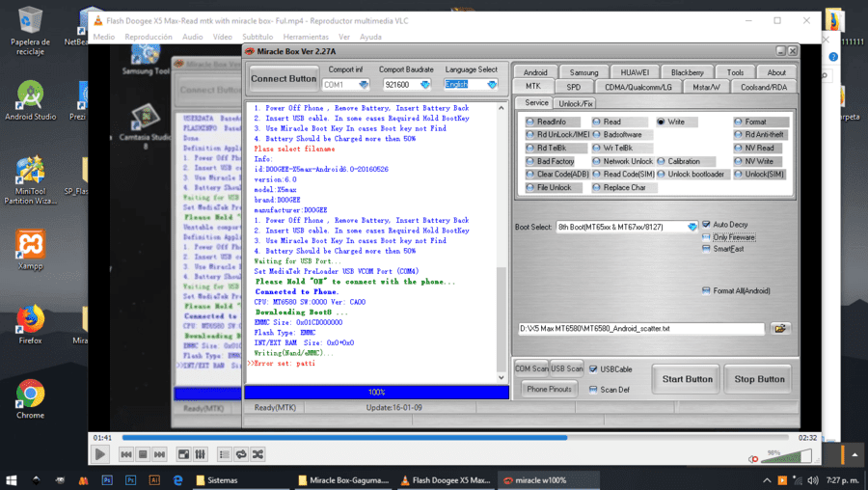Click VLC previous track button
Screen dimensions: 868x490
tap(126, 454)
